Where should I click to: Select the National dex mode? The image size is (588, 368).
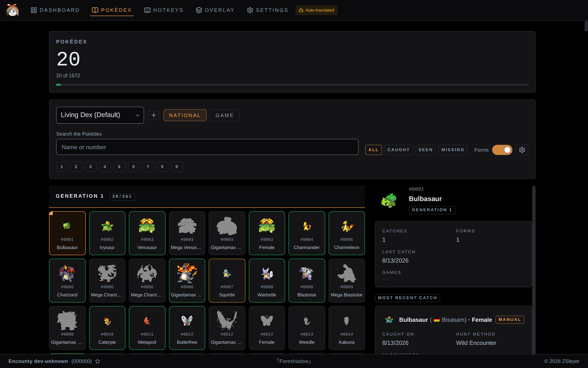tap(185, 115)
